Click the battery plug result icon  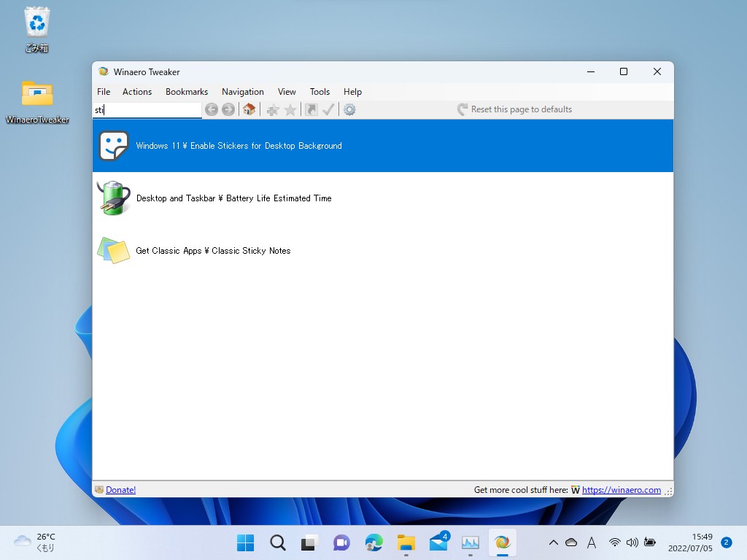pos(113,198)
